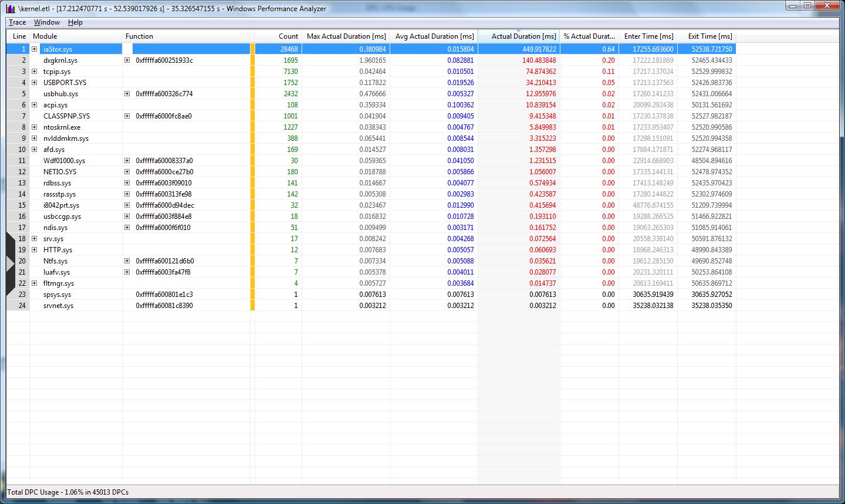Close the Windows Performance Analyzer window
Screen dimensions: 845x504
coord(828,5)
